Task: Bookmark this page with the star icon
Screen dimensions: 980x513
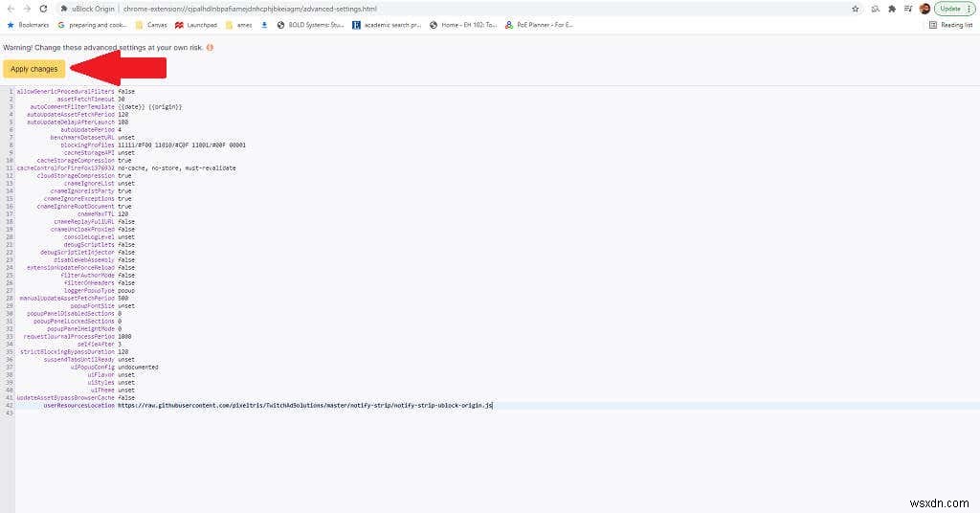Action: (x=855, y=9)
